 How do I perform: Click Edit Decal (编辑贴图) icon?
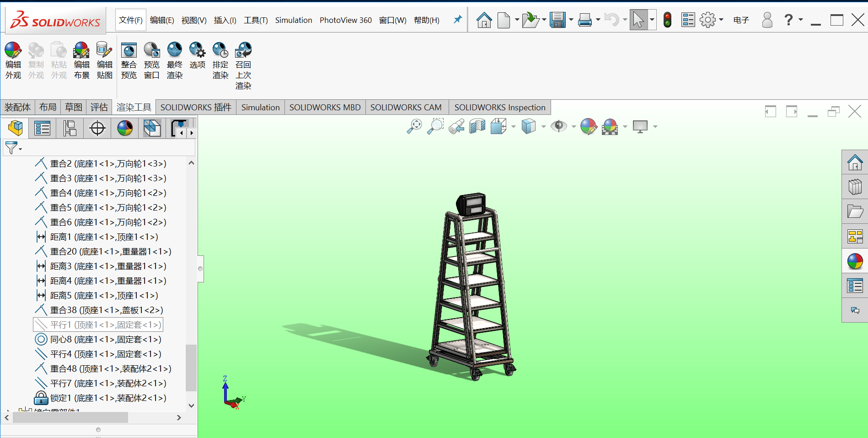104,60
